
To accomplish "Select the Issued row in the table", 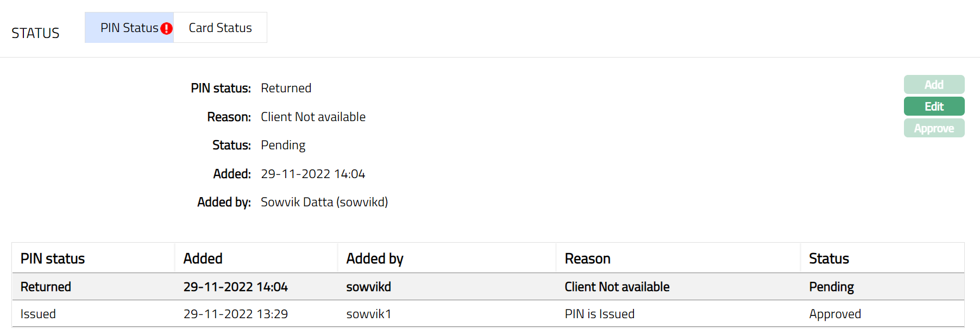I will pyautogui.click(x=38, y=314).
